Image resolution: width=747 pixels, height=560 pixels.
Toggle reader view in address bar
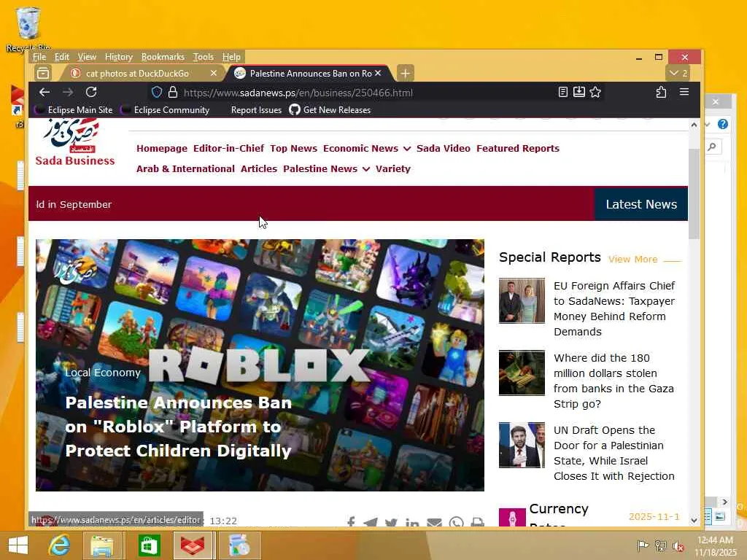562,92
